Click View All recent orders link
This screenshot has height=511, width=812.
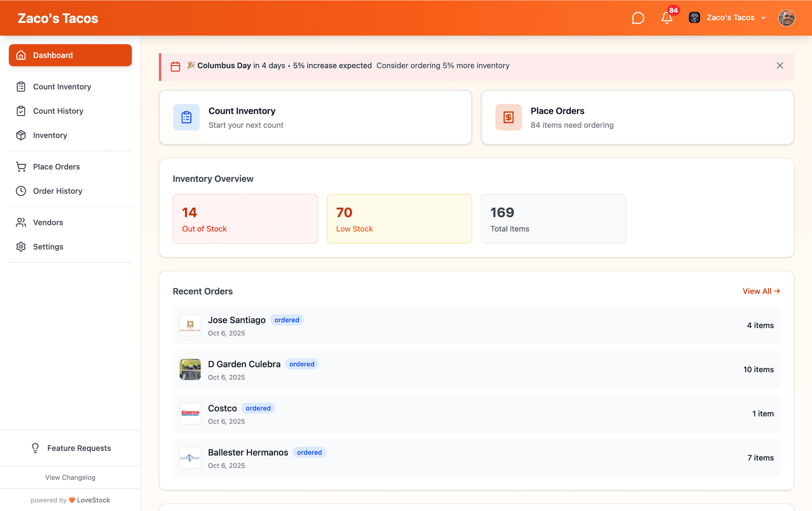(761, 291)
